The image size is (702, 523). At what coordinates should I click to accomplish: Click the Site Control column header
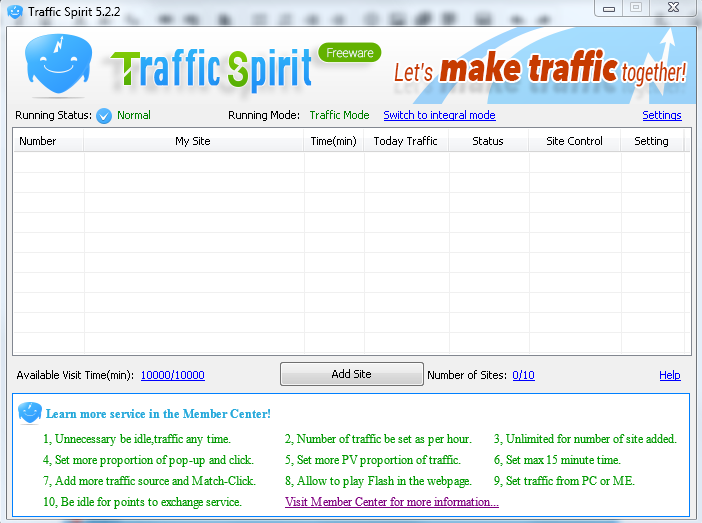[x=574, y=141]
